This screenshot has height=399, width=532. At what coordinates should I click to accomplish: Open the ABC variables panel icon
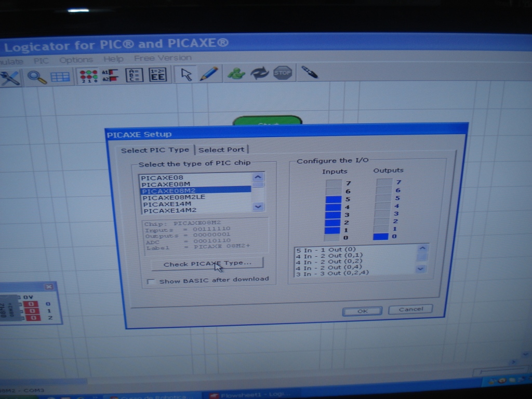(x=135, y=75)
